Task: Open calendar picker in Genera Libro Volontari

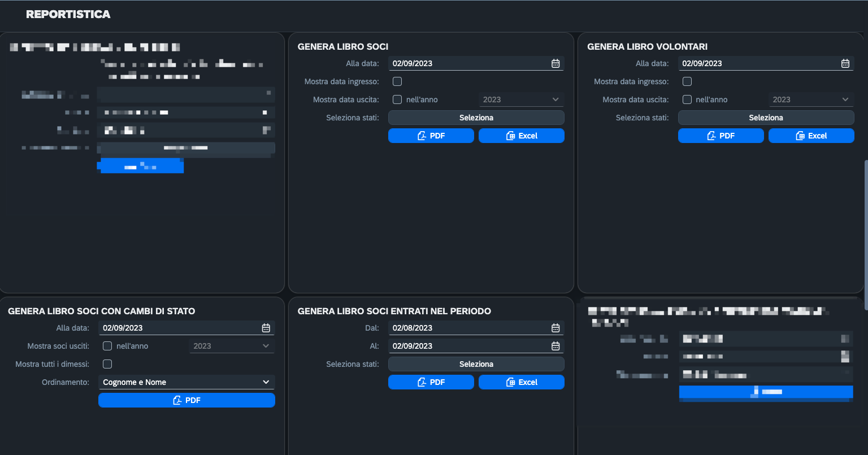Action: click(845, 63)
